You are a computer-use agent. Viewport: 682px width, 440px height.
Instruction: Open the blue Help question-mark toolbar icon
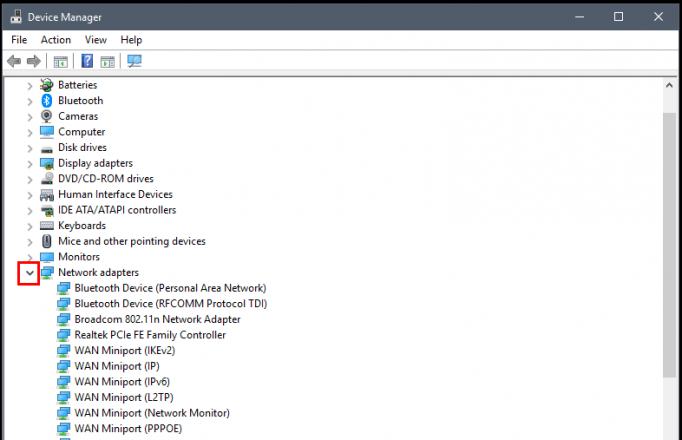[87, 61]
